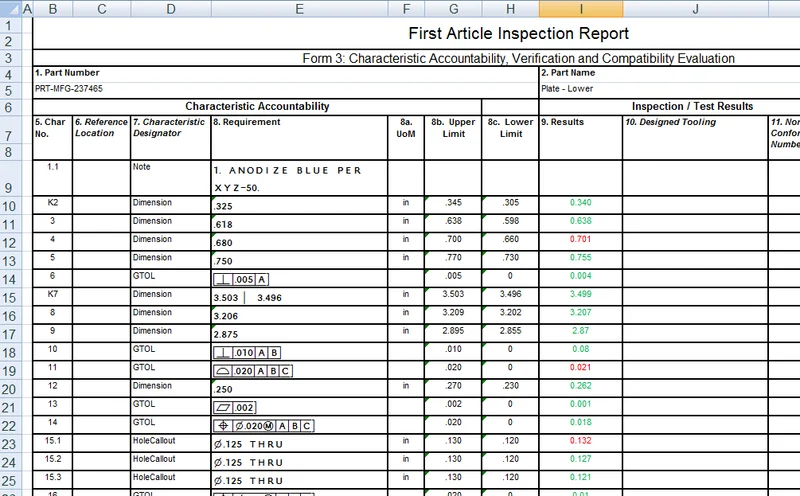Screen dimensions: 800x496
Task: Select column J header
Action: click(695, 9)
